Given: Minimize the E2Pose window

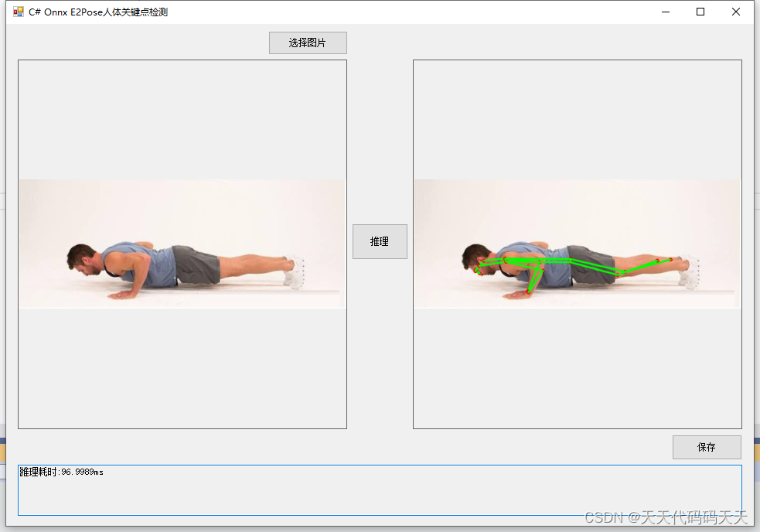Looking at the screenshot, I should [x=666, y=12].
